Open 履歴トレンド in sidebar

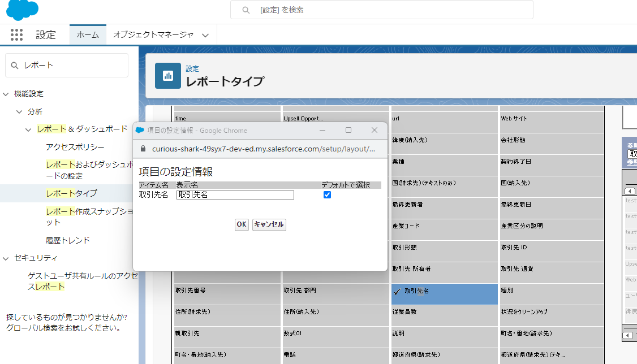pos(68,240)
